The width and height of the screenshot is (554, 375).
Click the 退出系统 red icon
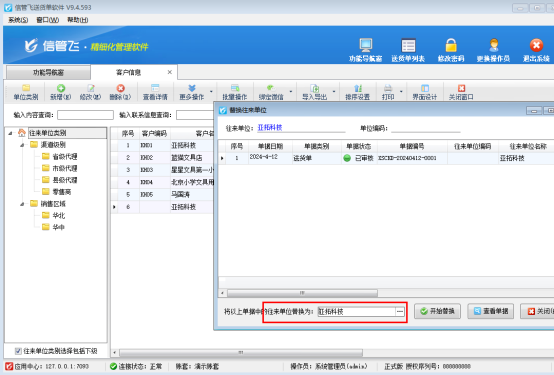pyautogui.click(x=536, y=45)
